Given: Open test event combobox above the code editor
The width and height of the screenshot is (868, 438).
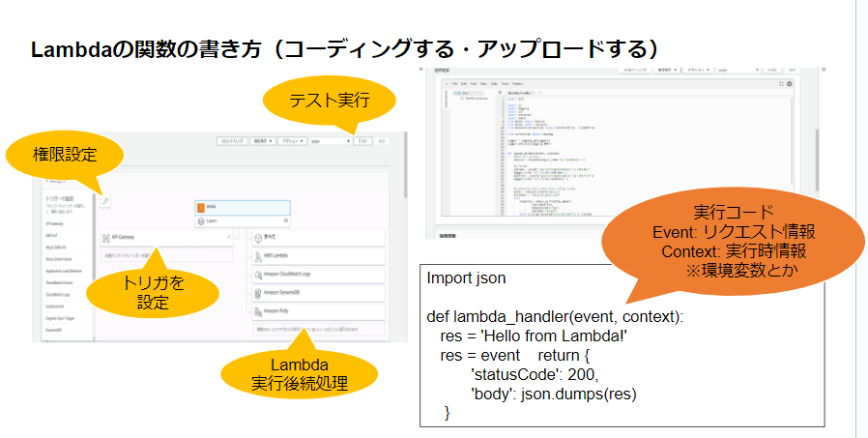Looking at the screenshot, I should [738, 71].
